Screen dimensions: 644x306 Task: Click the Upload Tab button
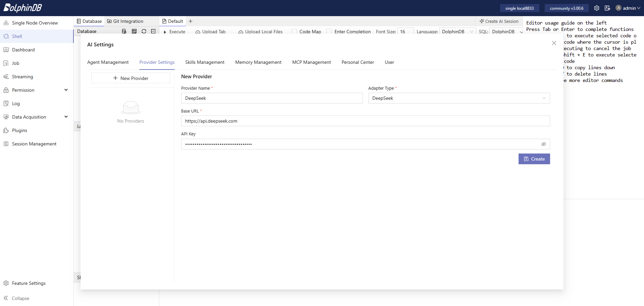211,32
